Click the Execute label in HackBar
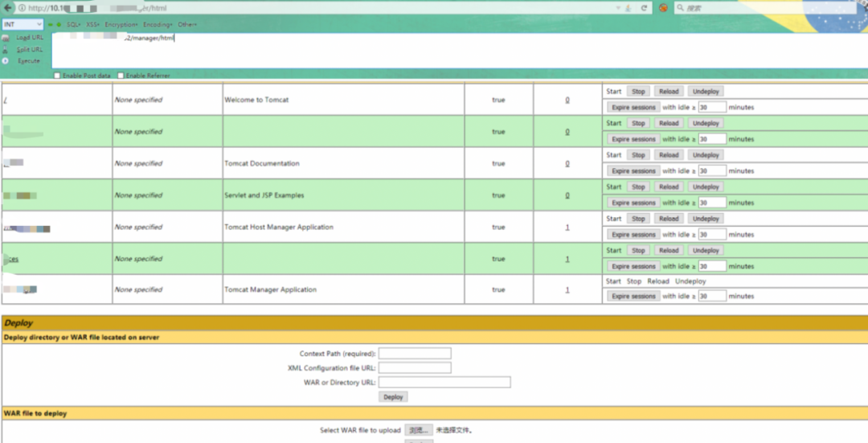The image size is (868, 443). tap(29, 61)
